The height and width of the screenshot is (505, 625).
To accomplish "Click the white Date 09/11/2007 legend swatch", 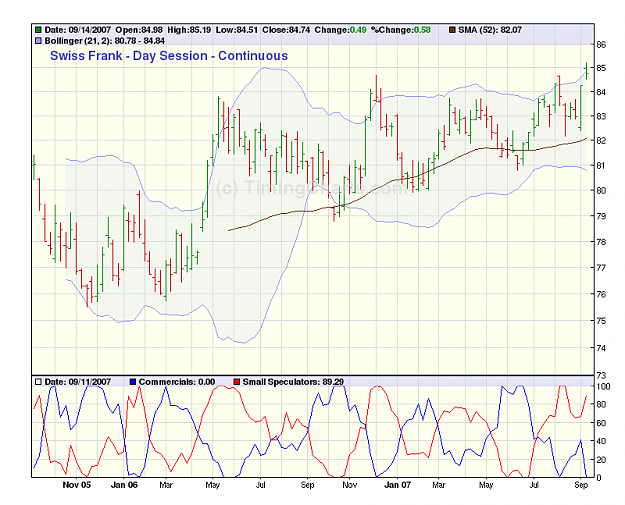I will (38, 382).
